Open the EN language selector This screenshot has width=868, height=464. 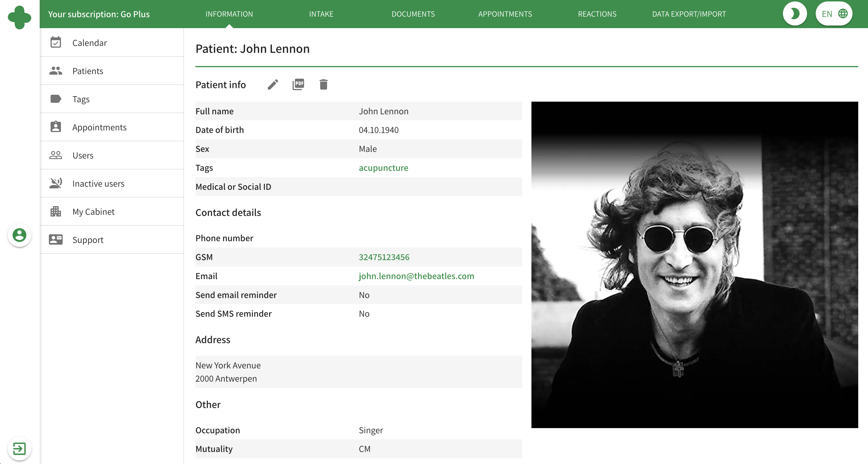tap(834, 13)
